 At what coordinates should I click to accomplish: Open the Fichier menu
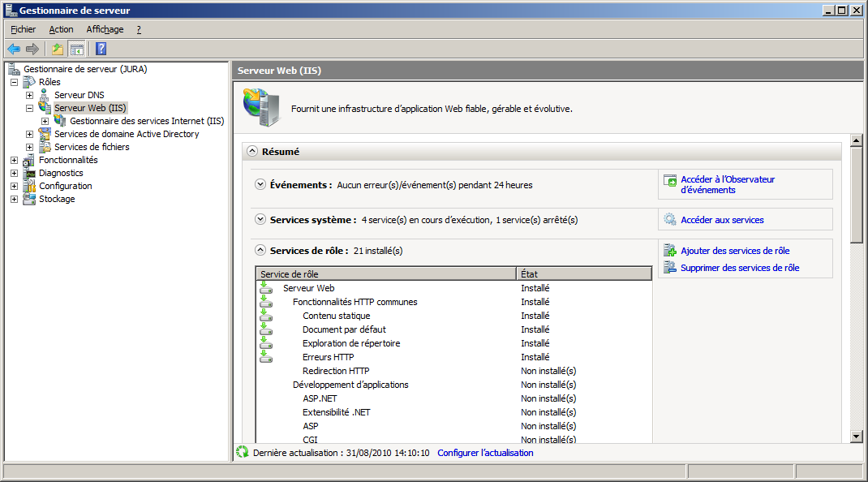coord(23,29)
